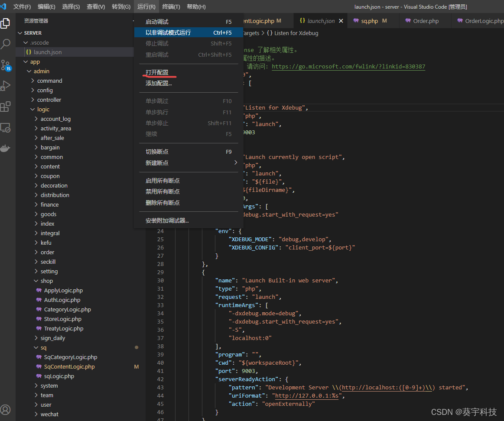Open the Extensions view icon
Image resolution: width=504 pixels, height=421 pixels.
pos(6,107)
